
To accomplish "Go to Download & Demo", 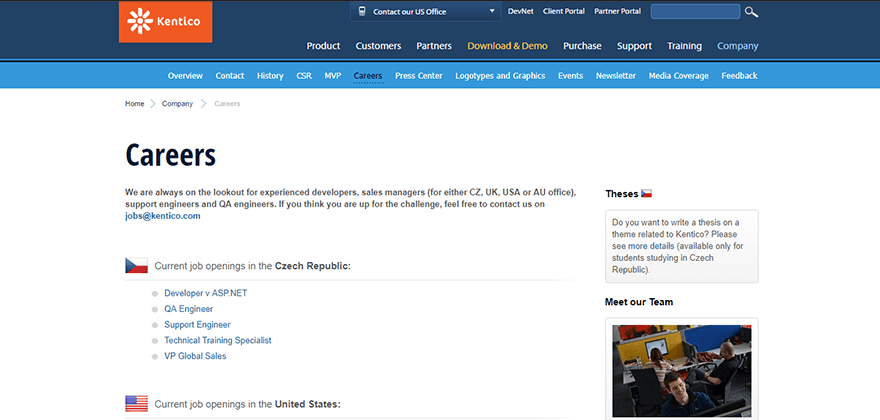I will (x=507, y=46).
